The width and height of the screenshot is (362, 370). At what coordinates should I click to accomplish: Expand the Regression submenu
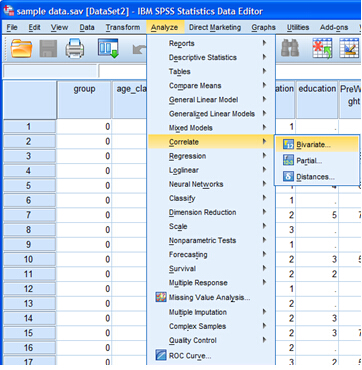(211, 156)
